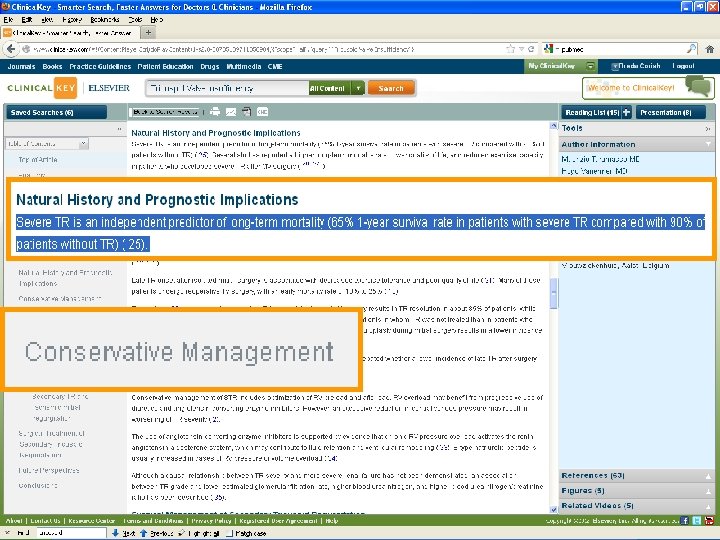Open Saved Searches (6)
The width and height of the screenshot is (720, 540).
(56, 112)
